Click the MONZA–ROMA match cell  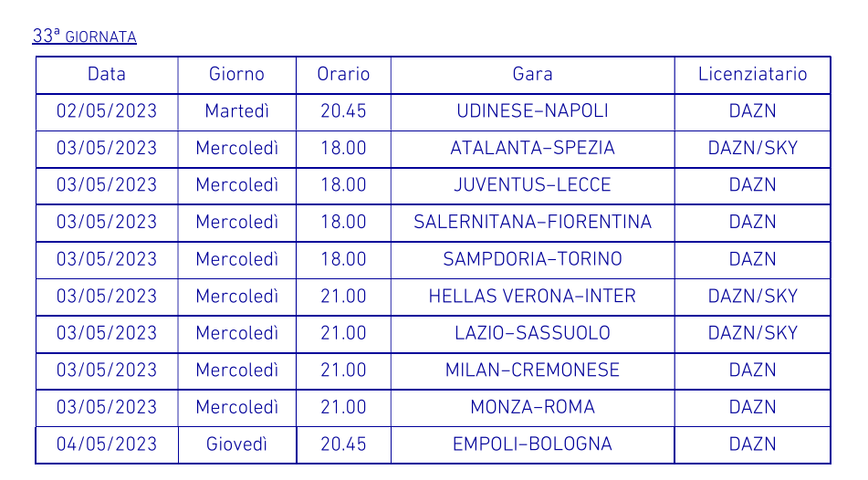(x=532, y=407)
